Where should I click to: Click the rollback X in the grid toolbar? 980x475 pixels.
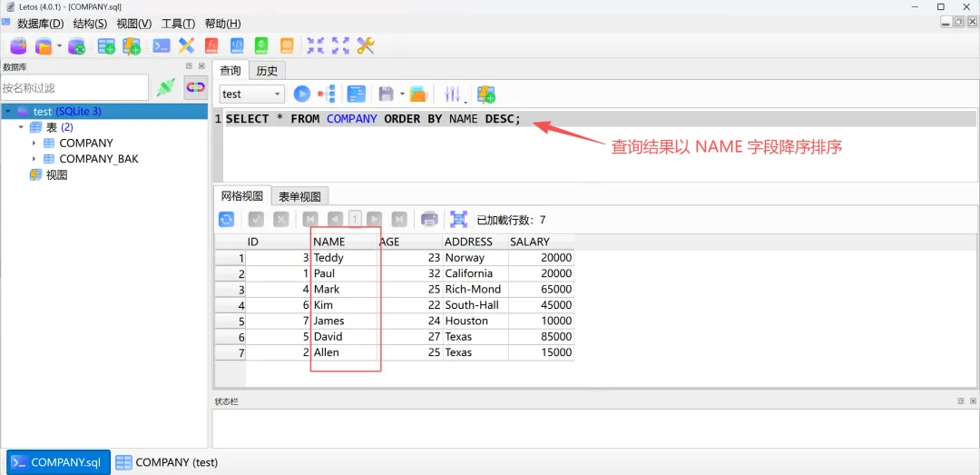pos(281,219)
